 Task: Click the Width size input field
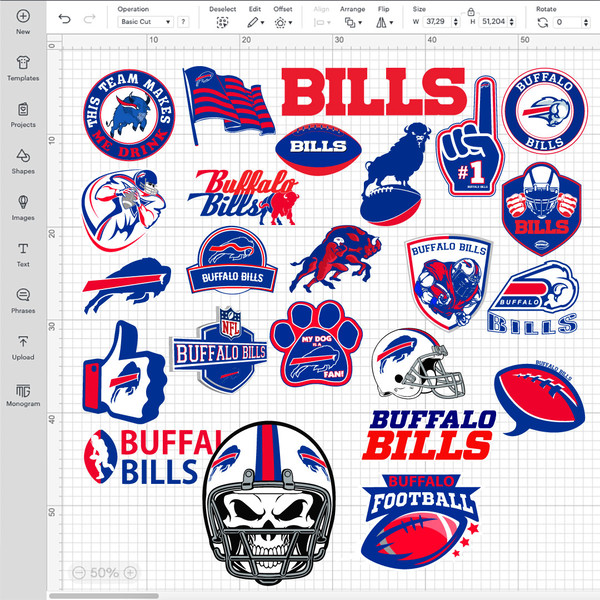(438, 21)
